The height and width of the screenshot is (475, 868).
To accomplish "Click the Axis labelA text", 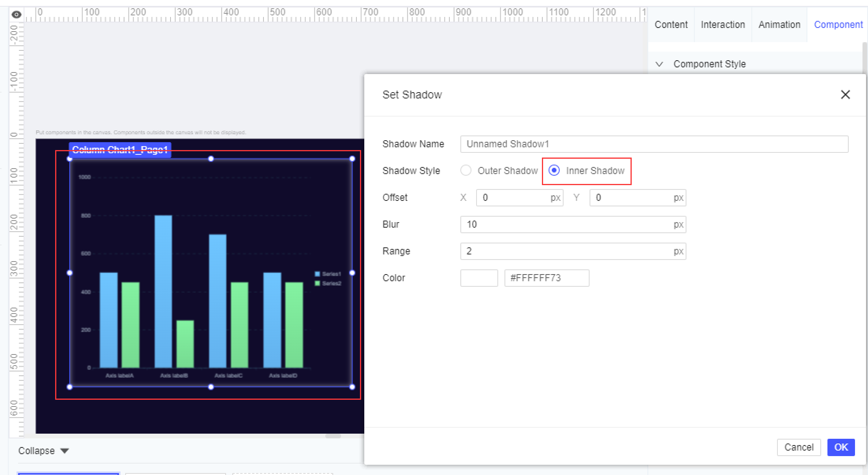I will point(119,375).
